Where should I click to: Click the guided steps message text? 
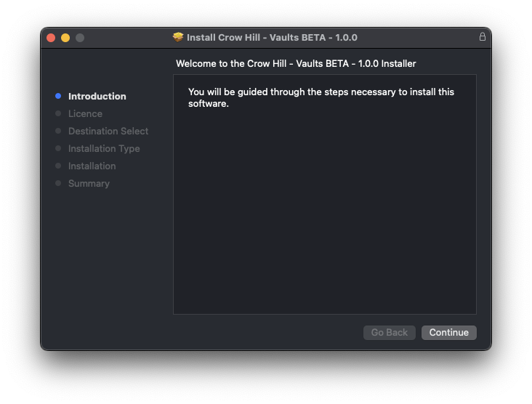321,97
